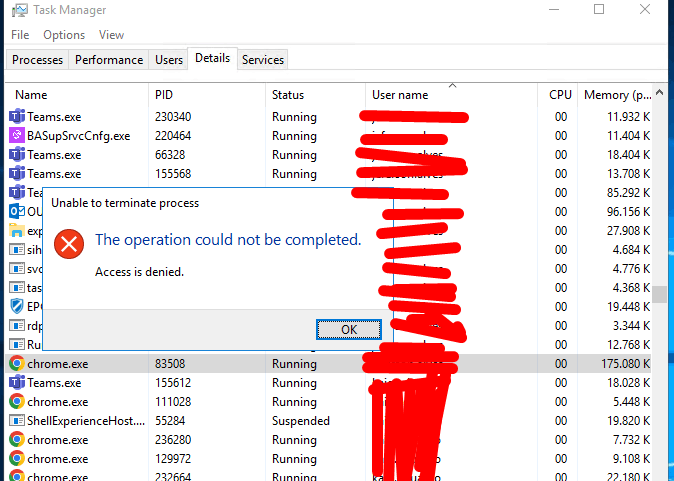Click the ShellExperienceHost process icon

click(x=17, y=420)
